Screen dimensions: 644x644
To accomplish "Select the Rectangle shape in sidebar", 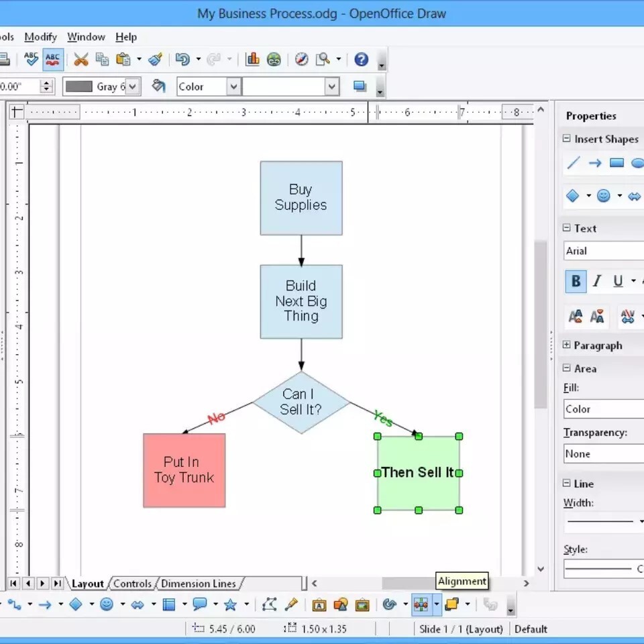I will point(616,163).
